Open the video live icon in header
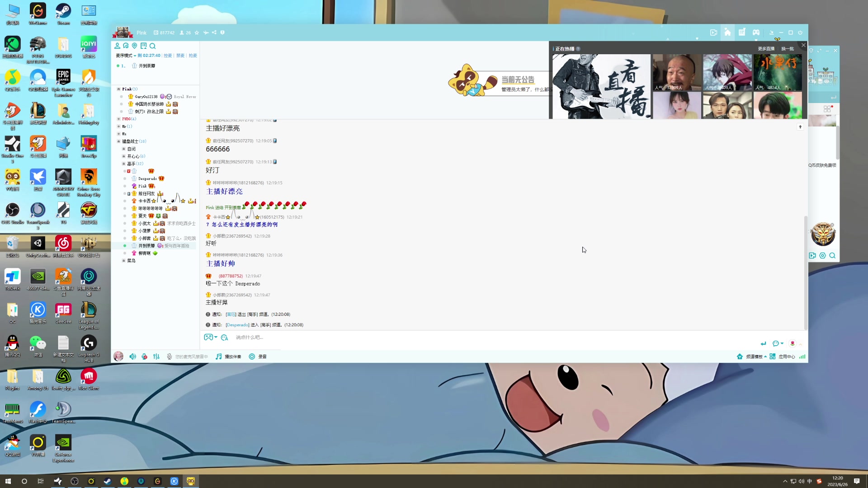The image size is (868, 488). 713,33
